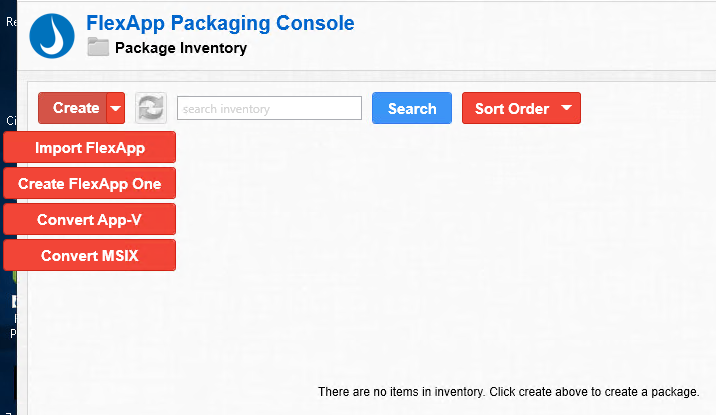Click the Package Inventory heading text
This screenshot has height=415, width=716.
pos(181,48)
